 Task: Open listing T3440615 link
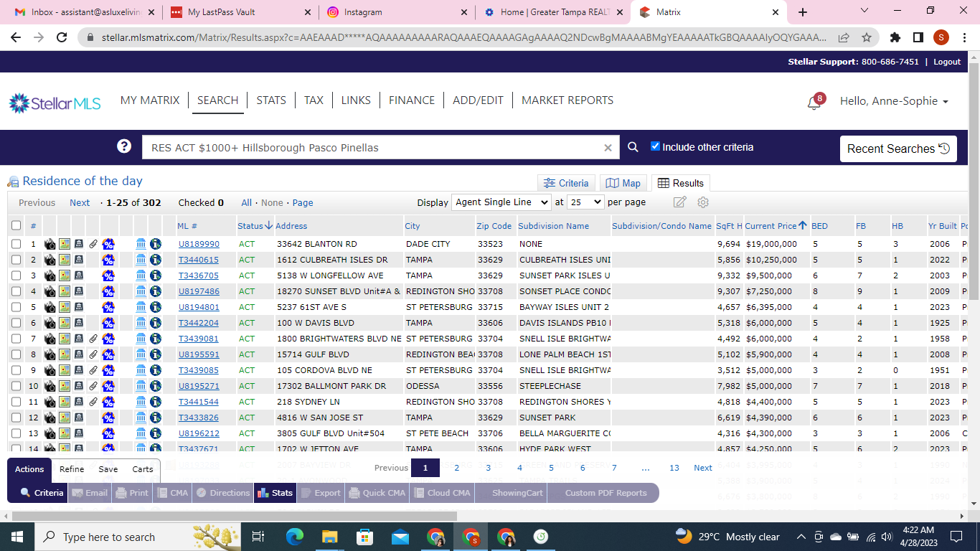[x=199, y=260]
